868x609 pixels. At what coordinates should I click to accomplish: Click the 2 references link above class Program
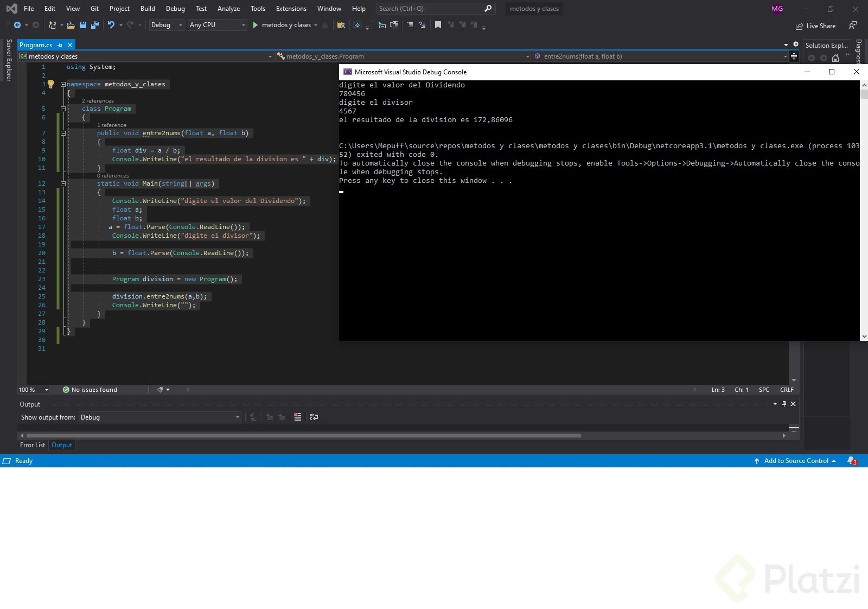(x=98, y=101)
